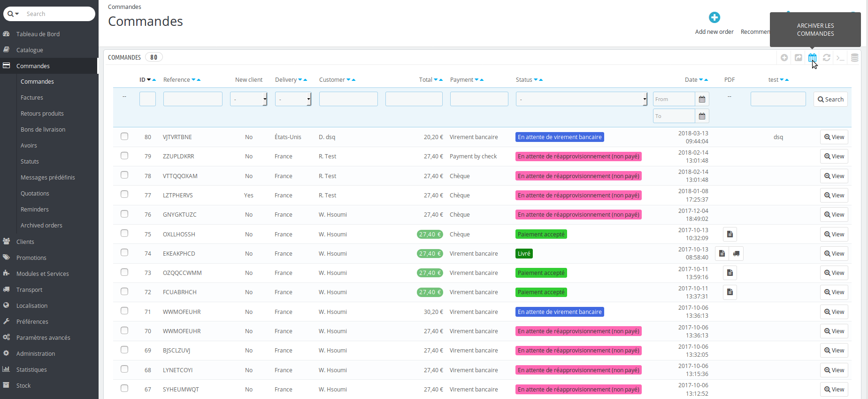Go to Bons de livraison submenu item
The height and width of the screenshot is (399, 868).
coord(43,130)
